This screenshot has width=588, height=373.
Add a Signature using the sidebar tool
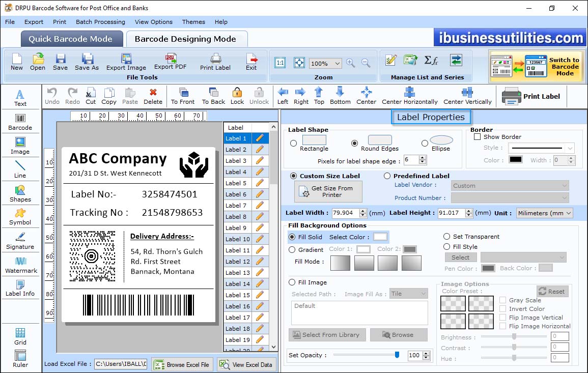(20, 241)
